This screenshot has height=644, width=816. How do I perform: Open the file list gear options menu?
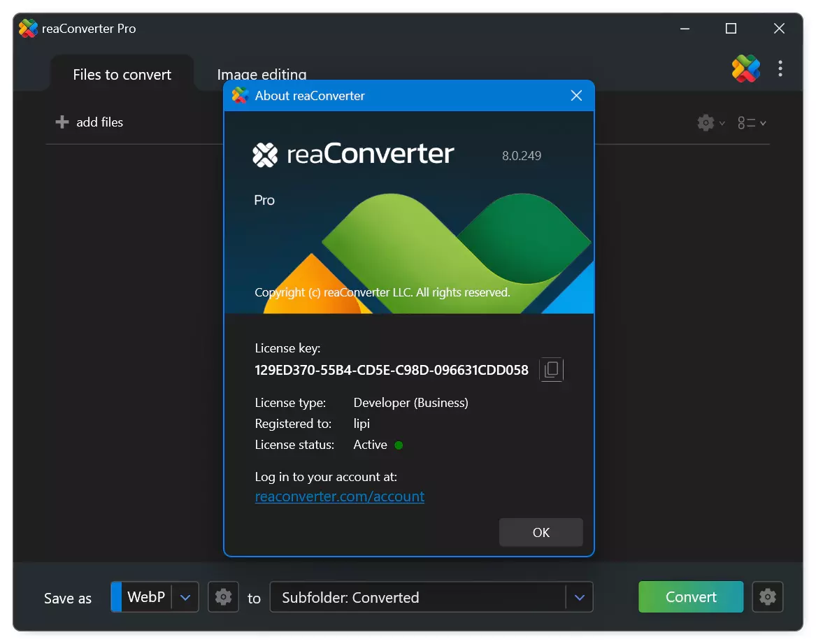[710, 123]
